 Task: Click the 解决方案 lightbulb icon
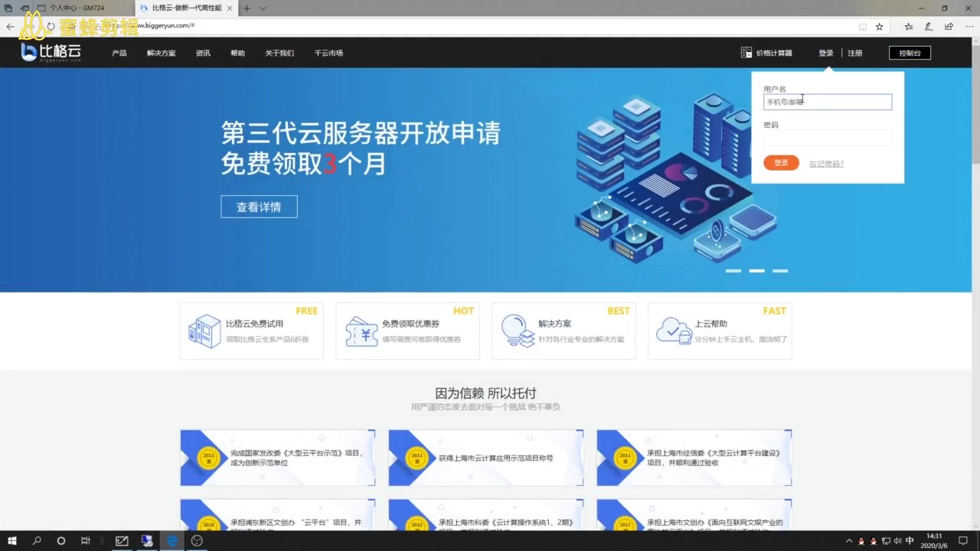click(518, 331)
